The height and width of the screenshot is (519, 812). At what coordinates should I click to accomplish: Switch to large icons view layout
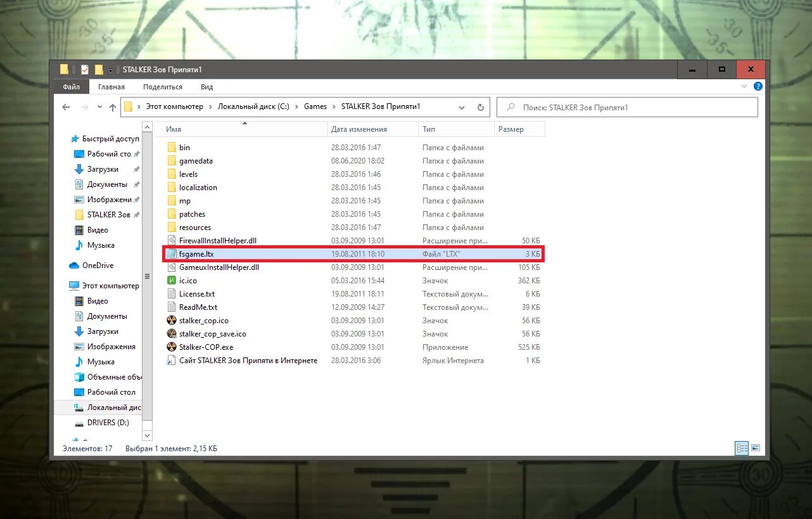(755, 448)
